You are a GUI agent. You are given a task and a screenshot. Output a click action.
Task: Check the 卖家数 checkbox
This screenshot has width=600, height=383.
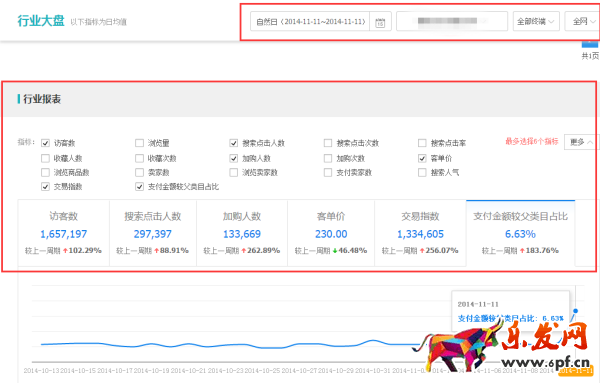139,173
